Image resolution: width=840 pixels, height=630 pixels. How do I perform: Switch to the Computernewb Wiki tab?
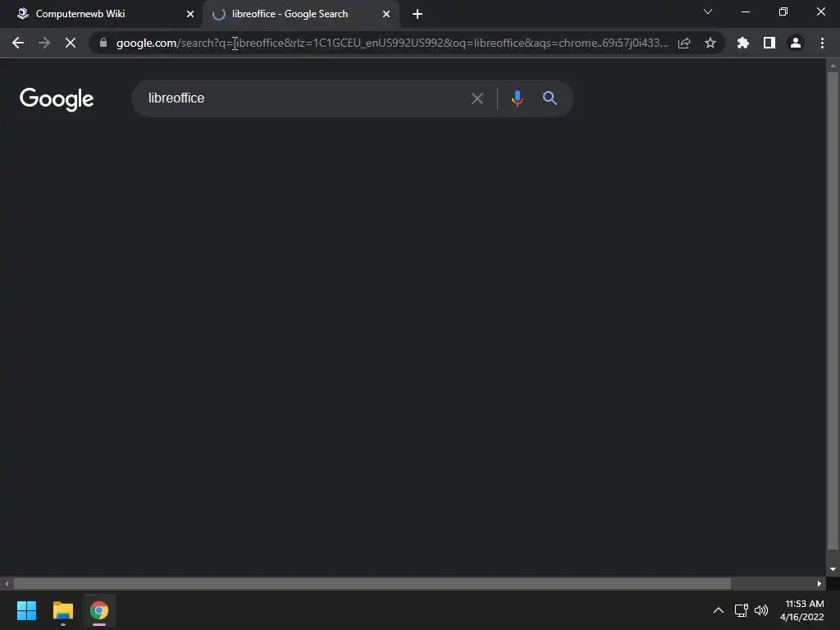pyautogui.click(x=101, y=14)
